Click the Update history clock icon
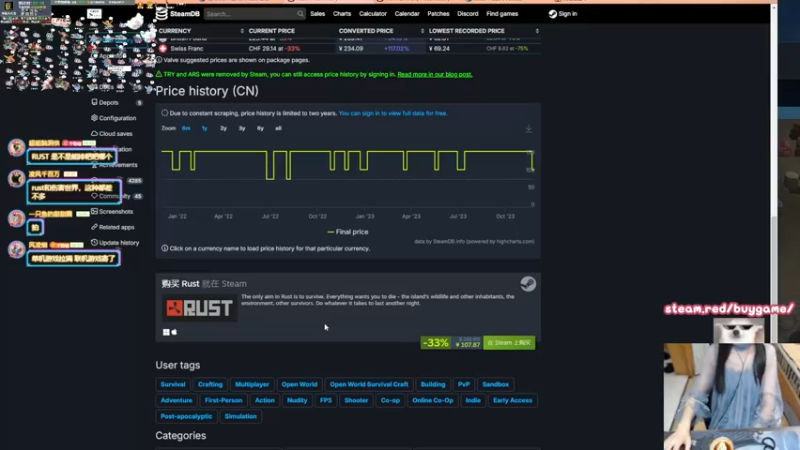 pos(94,242)
